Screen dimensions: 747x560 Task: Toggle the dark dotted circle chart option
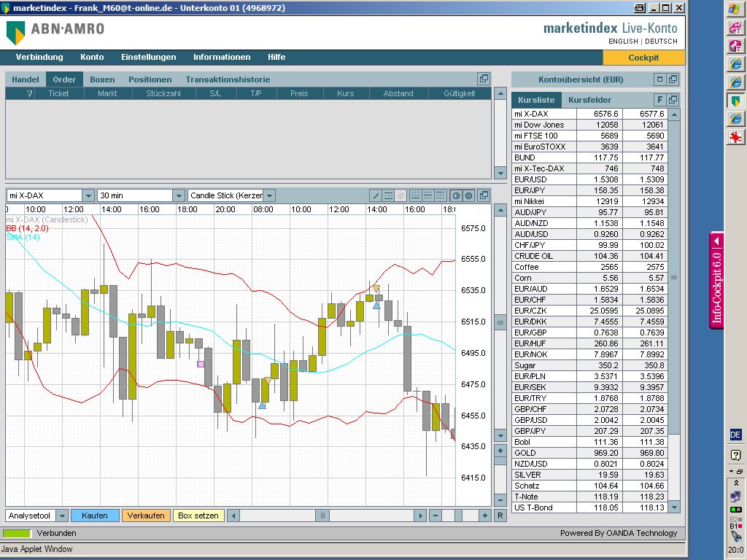468,195
